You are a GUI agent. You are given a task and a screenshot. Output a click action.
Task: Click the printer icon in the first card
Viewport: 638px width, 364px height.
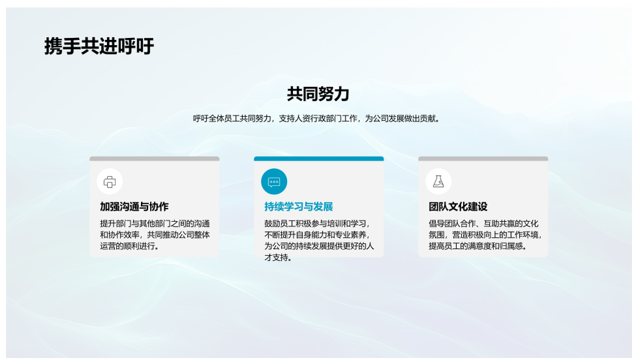point(110,181)
